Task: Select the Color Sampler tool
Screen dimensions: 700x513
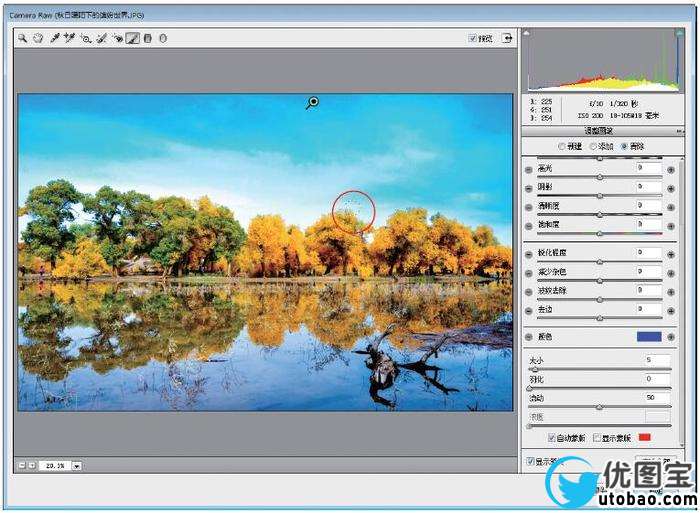Action: 69,38
